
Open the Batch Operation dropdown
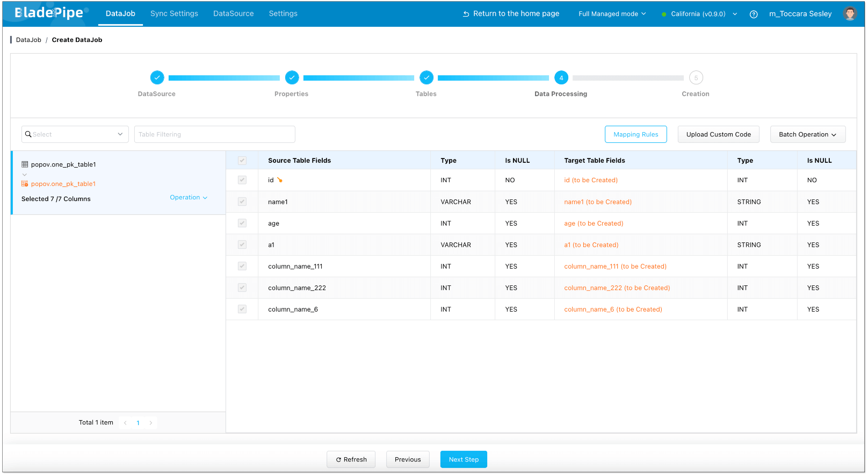tap(807, 134)
